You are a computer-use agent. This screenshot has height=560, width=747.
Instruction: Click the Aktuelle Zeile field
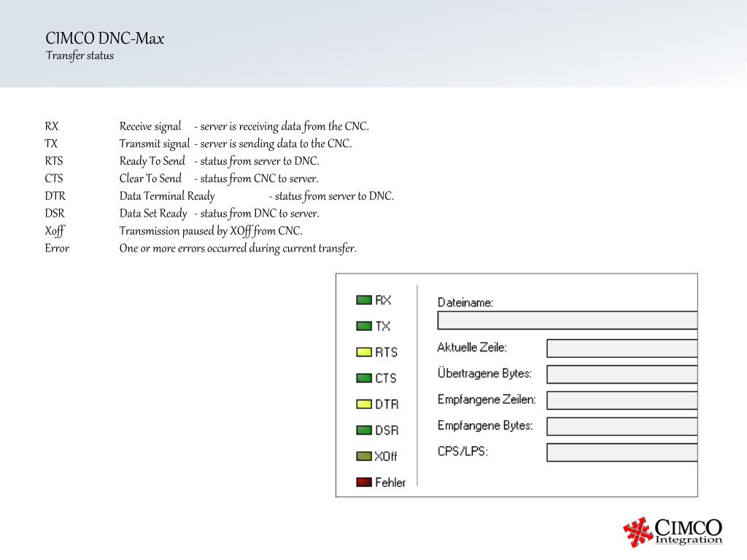tap(622, 349)
